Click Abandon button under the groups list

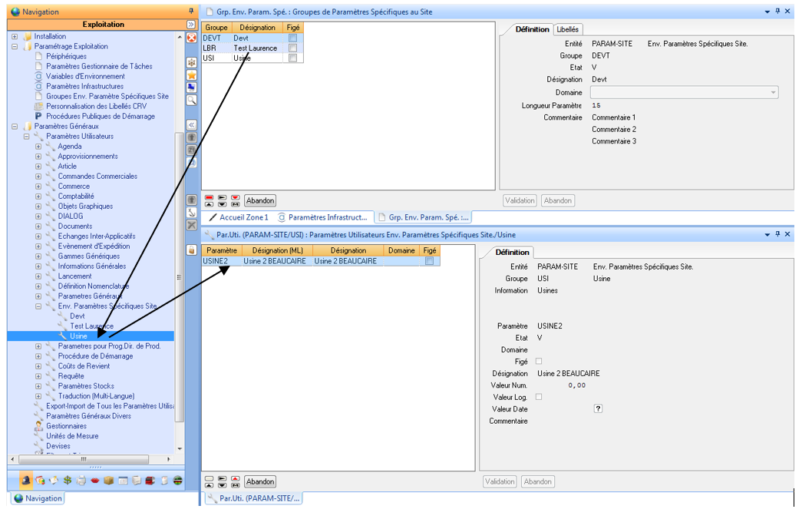pyautogui.click(x=260, y=201)
